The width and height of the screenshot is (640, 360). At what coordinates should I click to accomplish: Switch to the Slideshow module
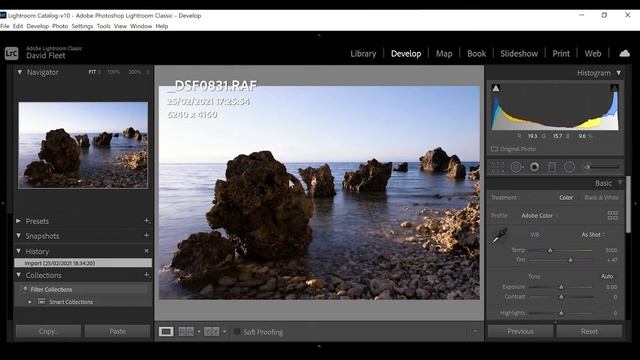519,53
